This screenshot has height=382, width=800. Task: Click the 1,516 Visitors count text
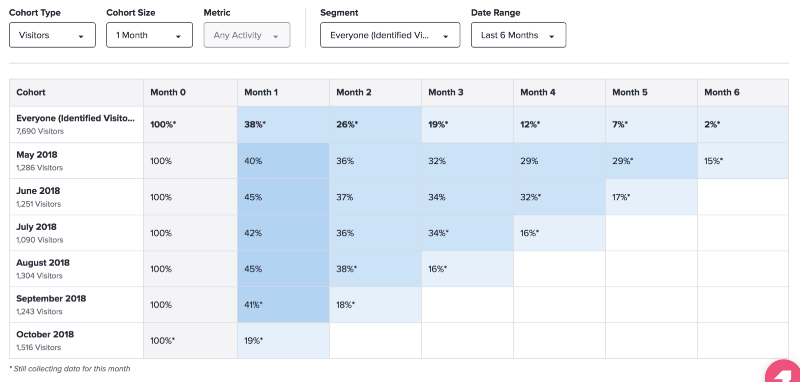(39, 347)
